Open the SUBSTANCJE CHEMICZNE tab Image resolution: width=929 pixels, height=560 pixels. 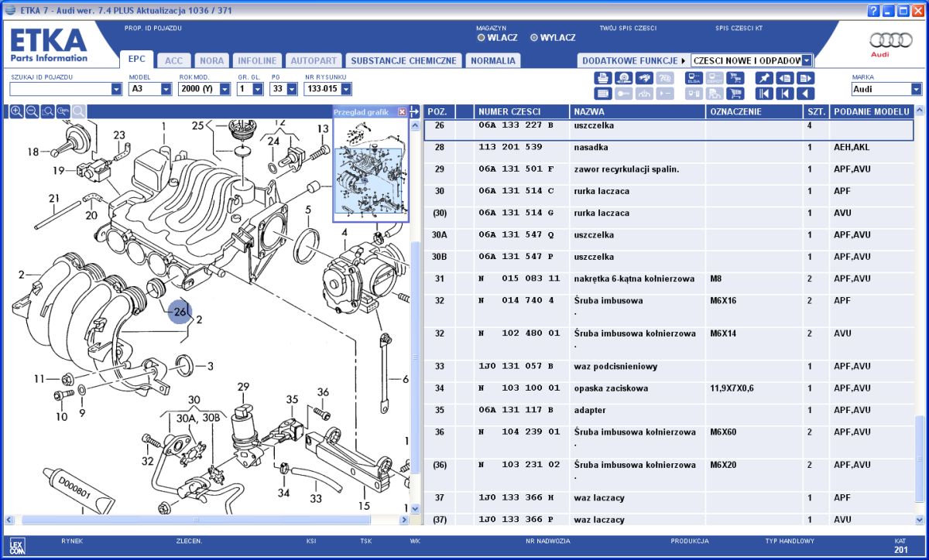(403, 60)
